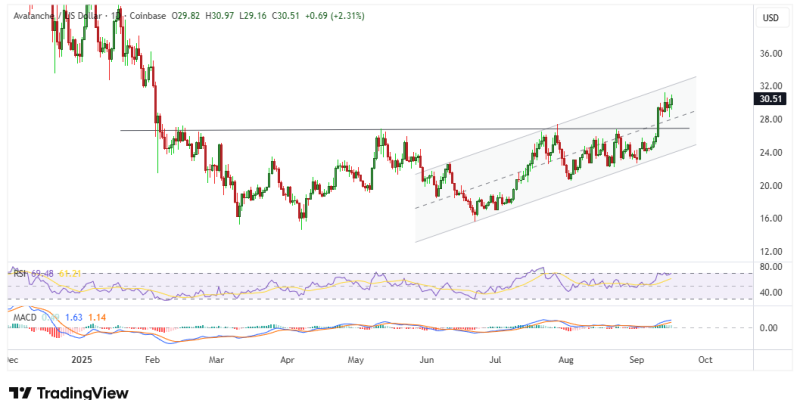Click the 16.00 price axis label
800x400 pixels.
[770, 218]
